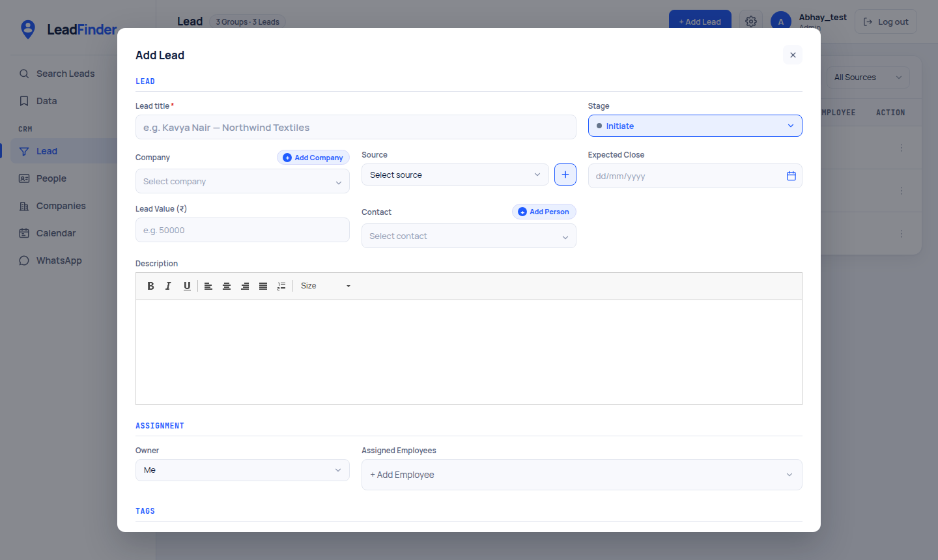Open the Select contact dropdown
The height and width of the screenshot is (560, 938).
pyautogui.click(x=469, y=236)
